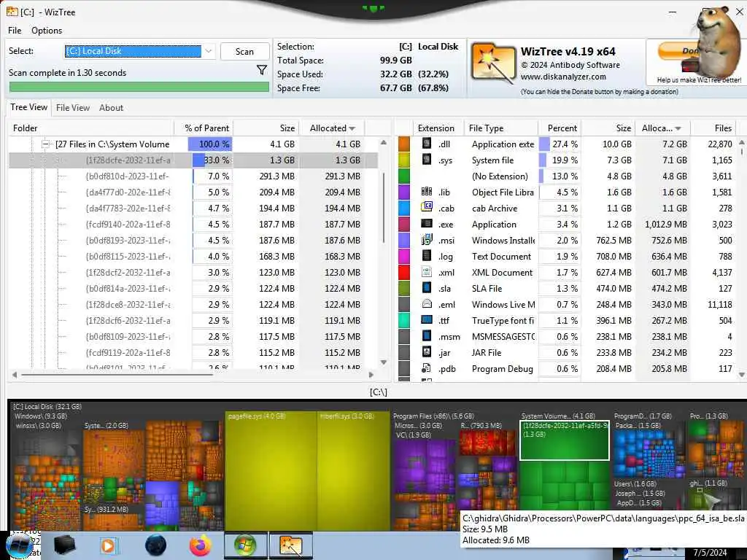
Task: Click the dark blue globe taskbar icon
Action: 155,545
